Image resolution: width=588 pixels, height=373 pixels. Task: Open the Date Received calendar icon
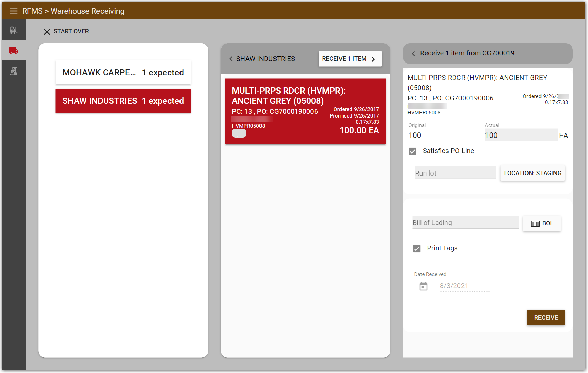coord(423,286)
